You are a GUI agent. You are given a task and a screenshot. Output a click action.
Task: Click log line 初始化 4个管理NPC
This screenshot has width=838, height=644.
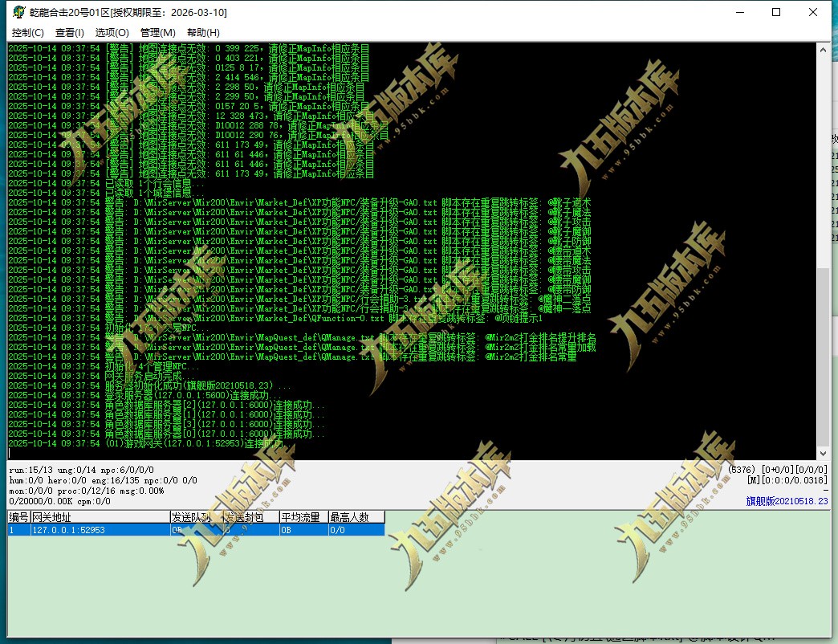(104, 366)
